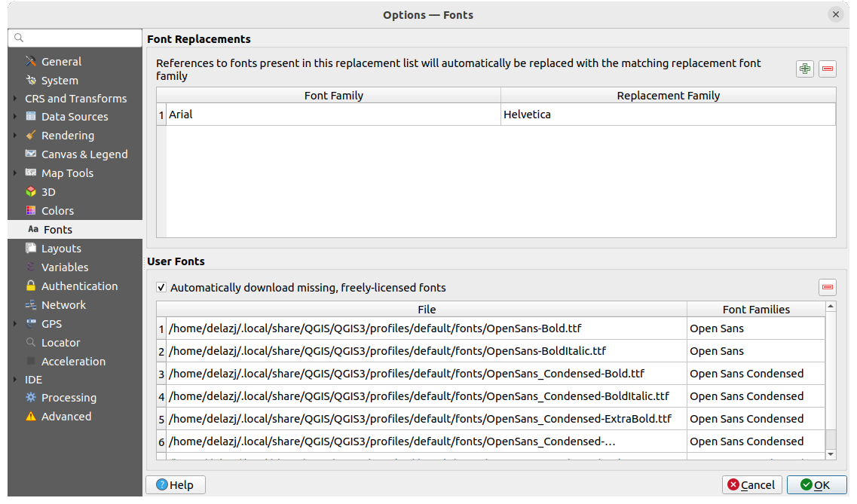The height and width of the screenshot is (504, 857).
Task: Expand the Data Sources section arrow
Action: point(16,117)
